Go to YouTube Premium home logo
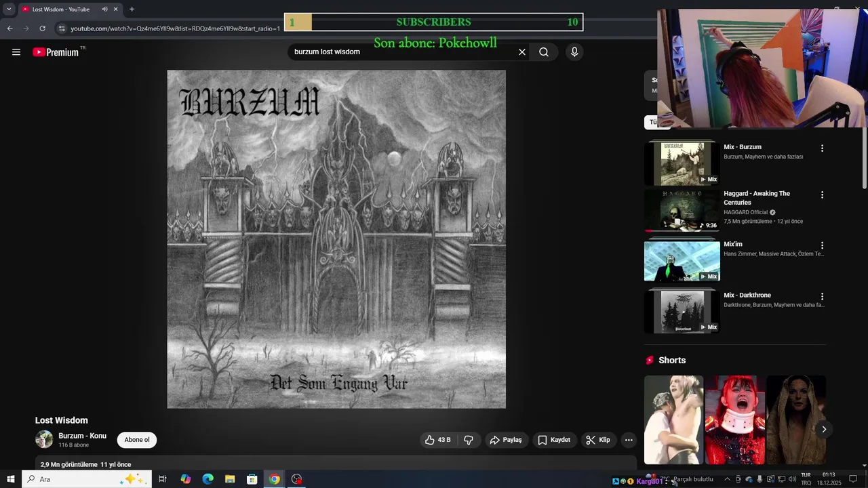The image size is (868, 488). click(x=56, y=52)
